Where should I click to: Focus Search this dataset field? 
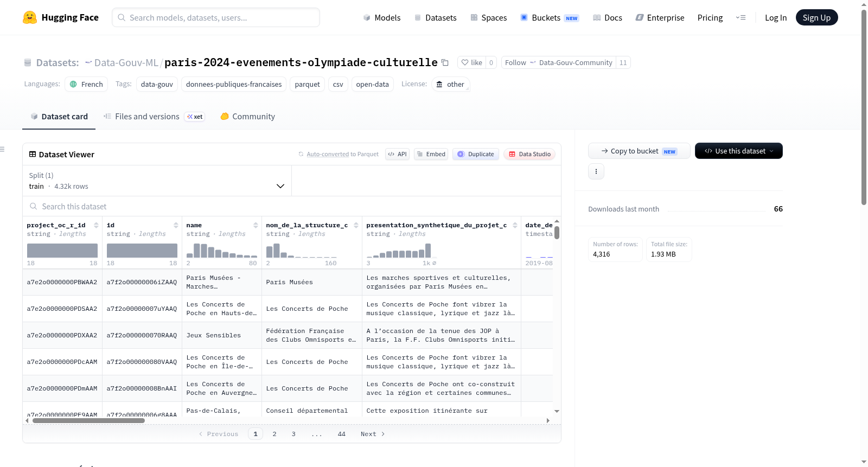tap(292, 206)
